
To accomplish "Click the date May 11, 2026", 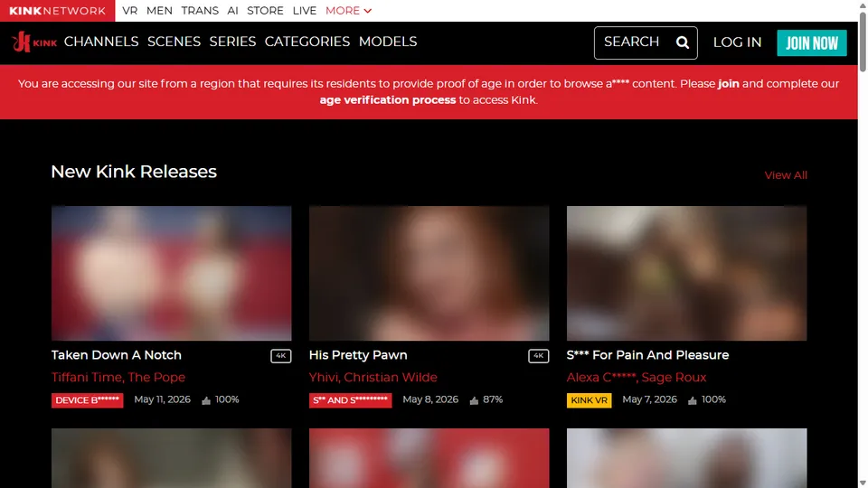I will (x=162, y=399).
